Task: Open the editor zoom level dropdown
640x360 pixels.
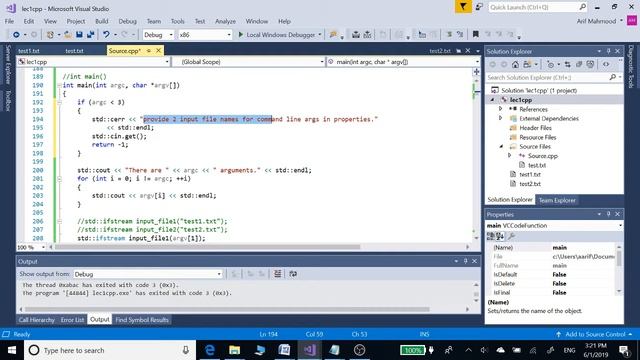Action: click(43, 247)
